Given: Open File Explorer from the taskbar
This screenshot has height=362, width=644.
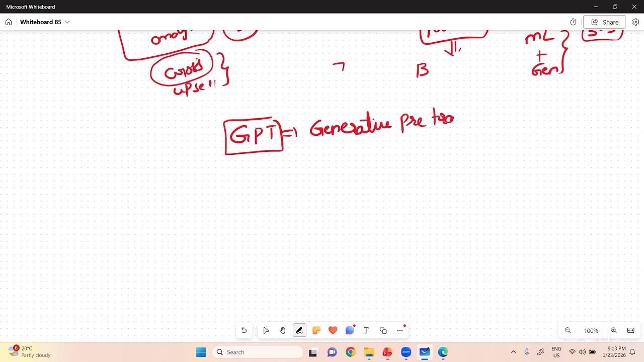Looking at the screenshot, I should click(369, 352).
